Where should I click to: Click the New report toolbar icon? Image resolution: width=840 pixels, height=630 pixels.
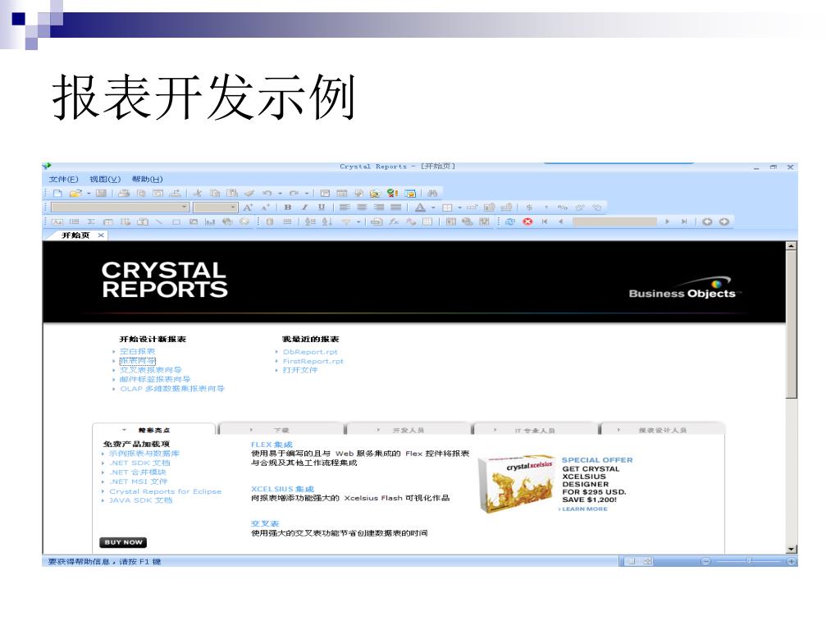[58, 194]
